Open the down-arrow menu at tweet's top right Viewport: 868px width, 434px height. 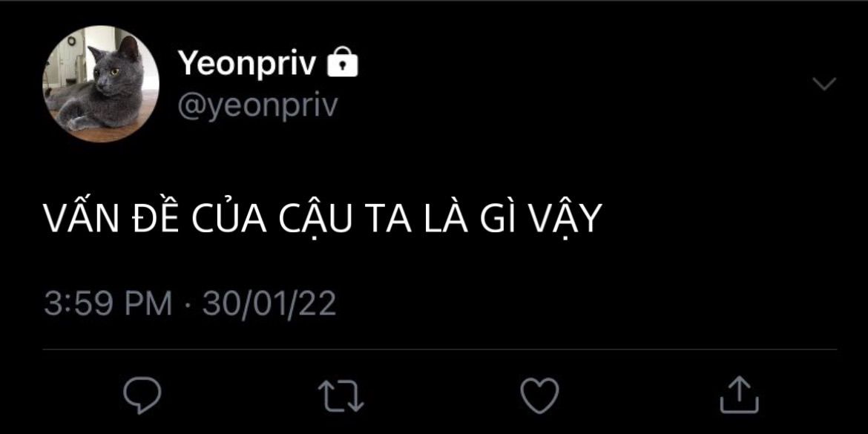point(823,84)
